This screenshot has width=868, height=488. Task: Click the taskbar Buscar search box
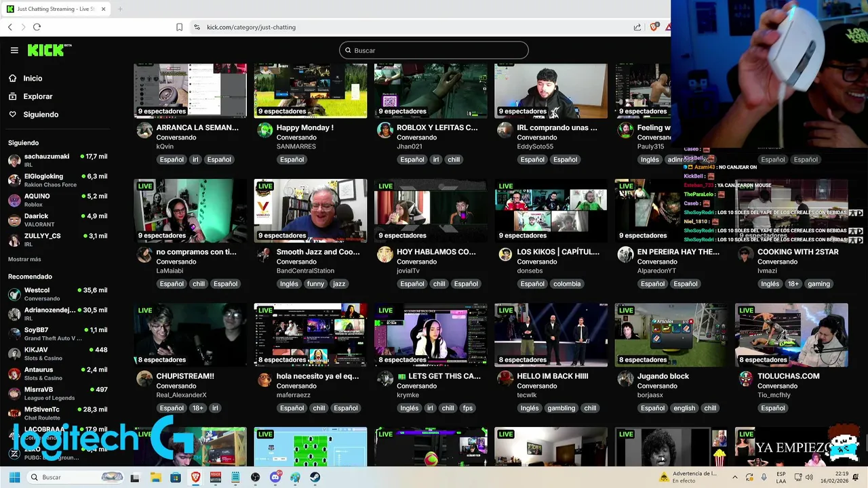tap(76, 477)
